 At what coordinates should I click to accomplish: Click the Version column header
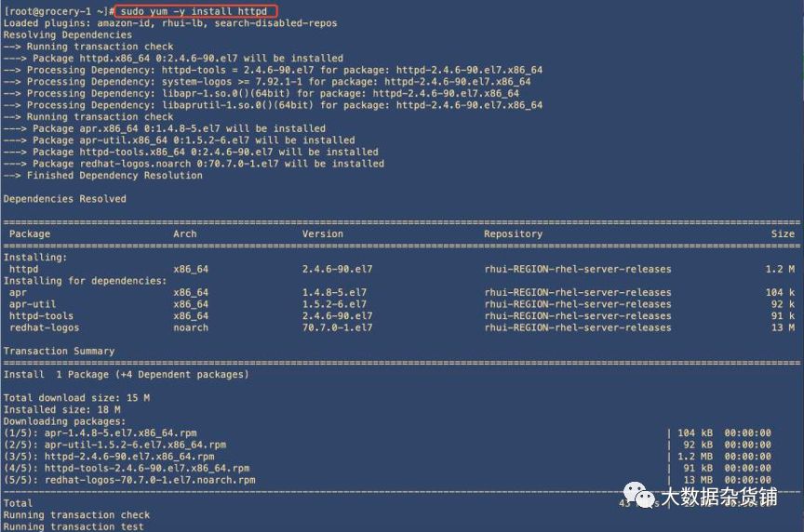click(323, 233)
